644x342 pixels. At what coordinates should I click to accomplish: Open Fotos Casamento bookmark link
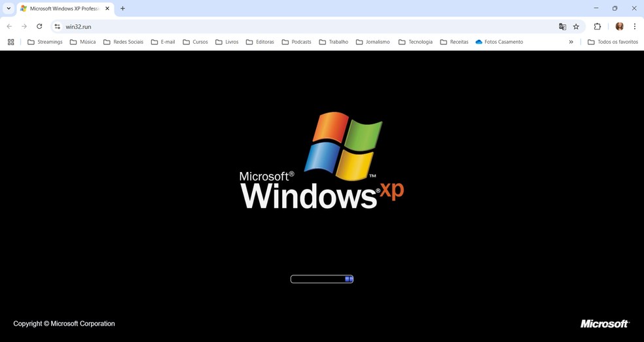coord(499,42)
